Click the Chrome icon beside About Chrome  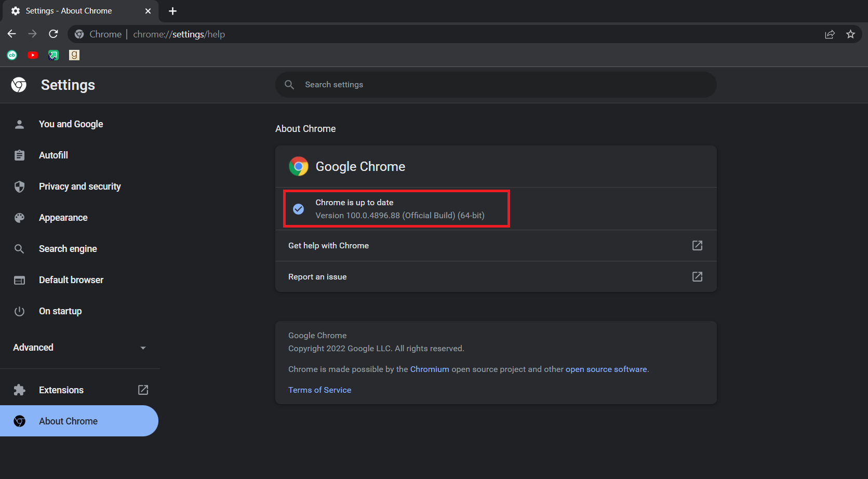(19, 421)
